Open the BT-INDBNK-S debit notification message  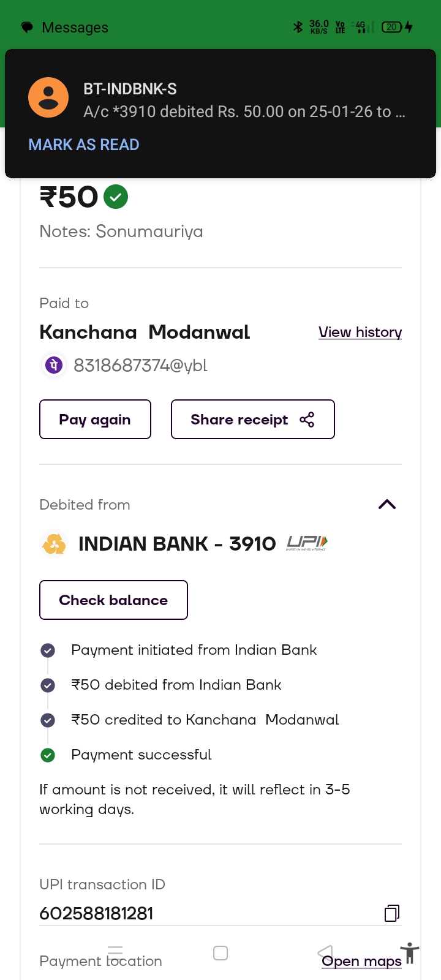click(x=244, y=101)
